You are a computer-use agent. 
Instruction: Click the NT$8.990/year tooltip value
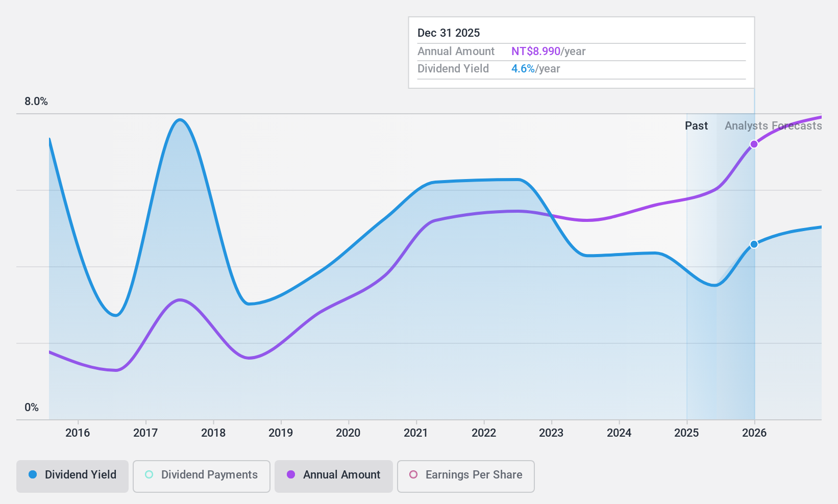[x=549, y=52]
